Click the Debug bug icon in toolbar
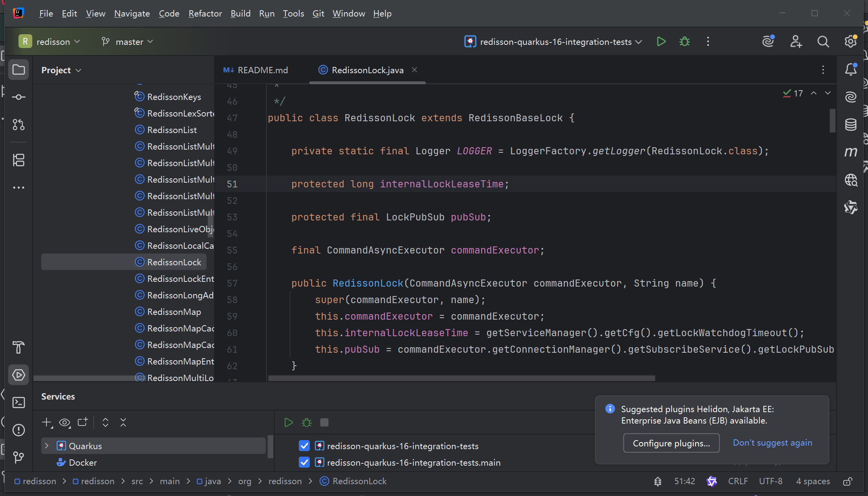This screenshot has width=868, height=496. click(685, 42)
